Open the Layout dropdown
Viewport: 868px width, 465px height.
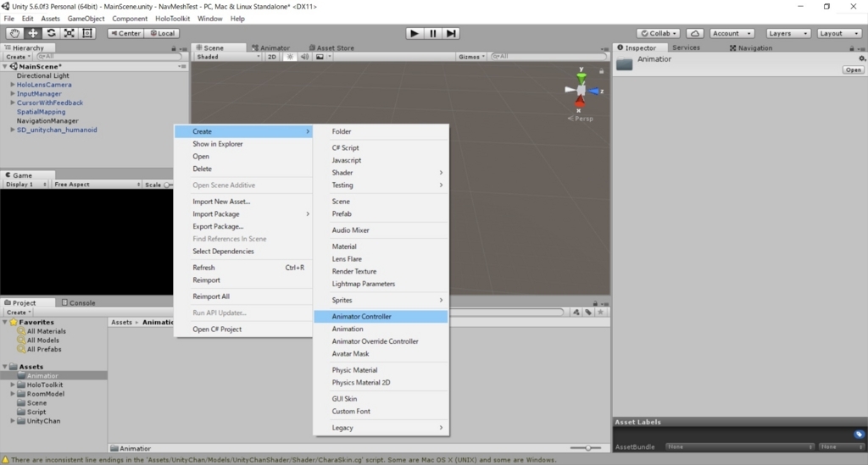pos(840,33)
